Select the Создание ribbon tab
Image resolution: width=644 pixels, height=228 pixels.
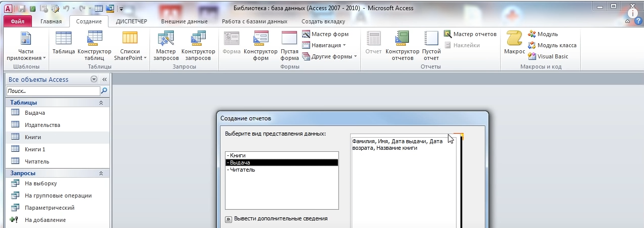[x=89, y=21]
